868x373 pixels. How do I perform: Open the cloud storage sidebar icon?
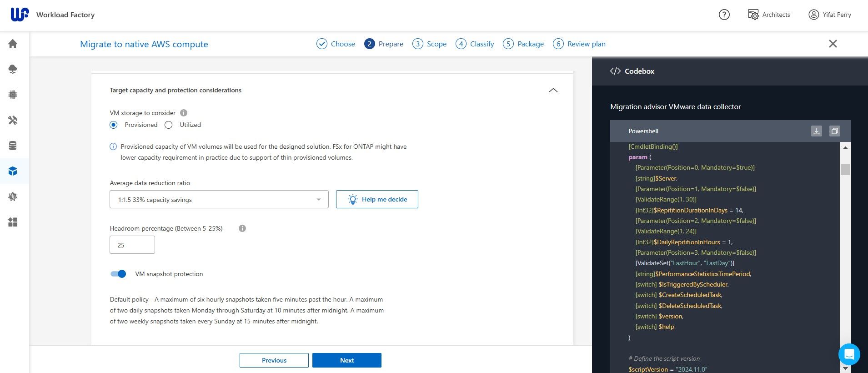13,69
